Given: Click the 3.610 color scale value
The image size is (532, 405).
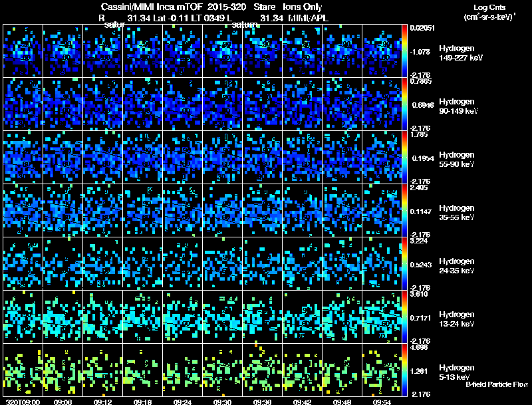Looking at the screenshot, I should (419, 294).
